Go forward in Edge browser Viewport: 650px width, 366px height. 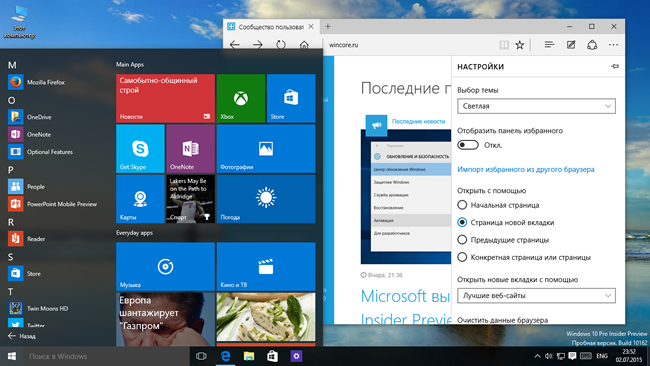[257, 45]
